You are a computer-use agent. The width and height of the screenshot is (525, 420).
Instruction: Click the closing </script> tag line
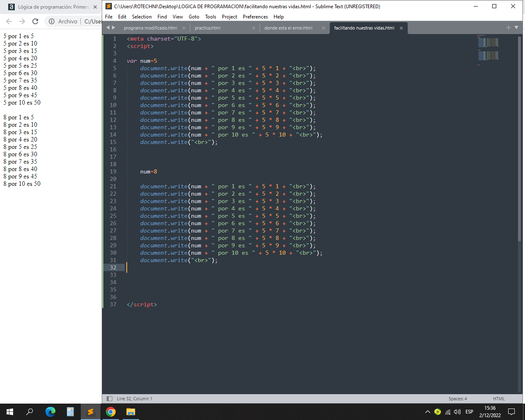(x=142, y=304)
